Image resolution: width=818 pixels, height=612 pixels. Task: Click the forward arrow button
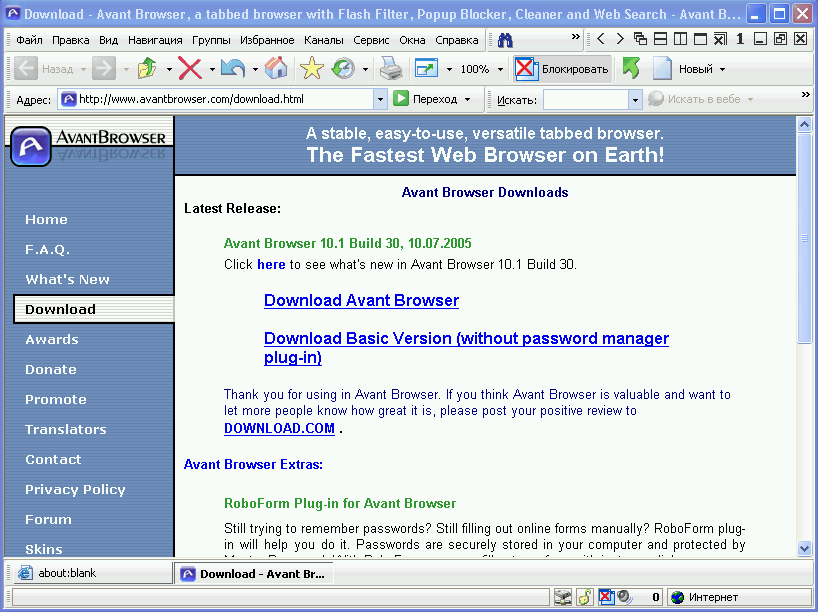point(104,69)
